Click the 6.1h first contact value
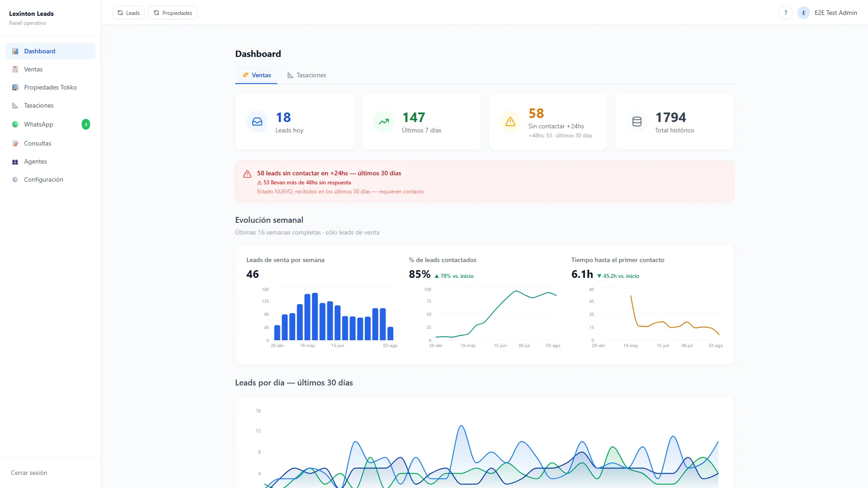Image resolution: width=868 pixels, height=488 pixels. (x=582, y=274)
